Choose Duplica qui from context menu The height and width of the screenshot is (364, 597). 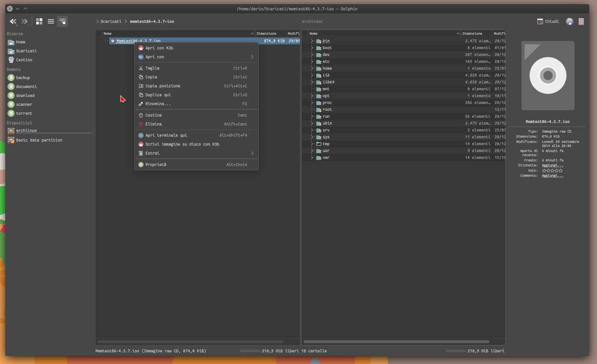coord(196,95)
